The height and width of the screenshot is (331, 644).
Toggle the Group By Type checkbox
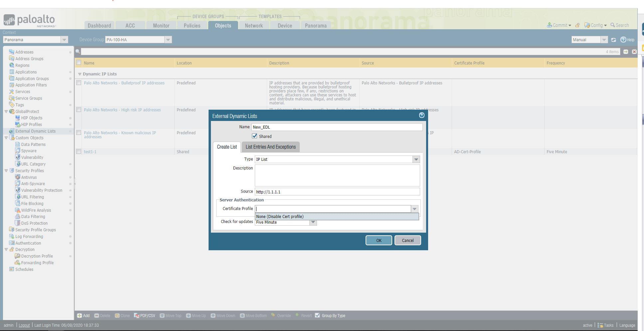(317, 315)
